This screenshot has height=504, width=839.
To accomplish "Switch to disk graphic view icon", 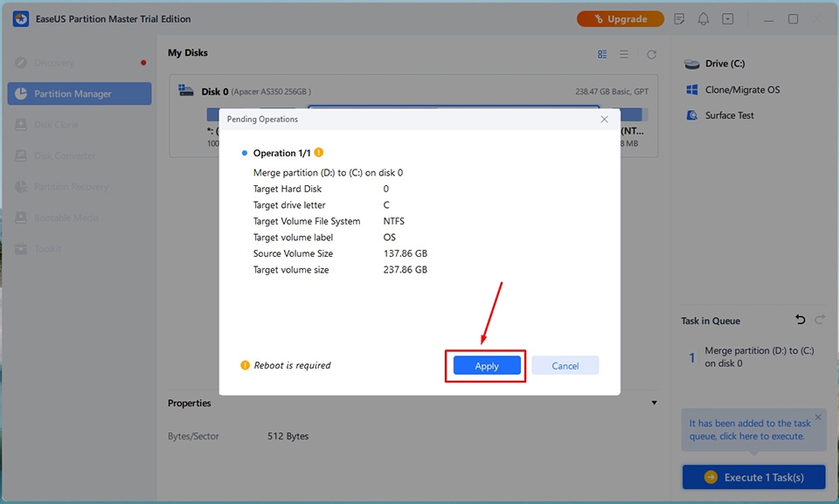I will 602,54.
